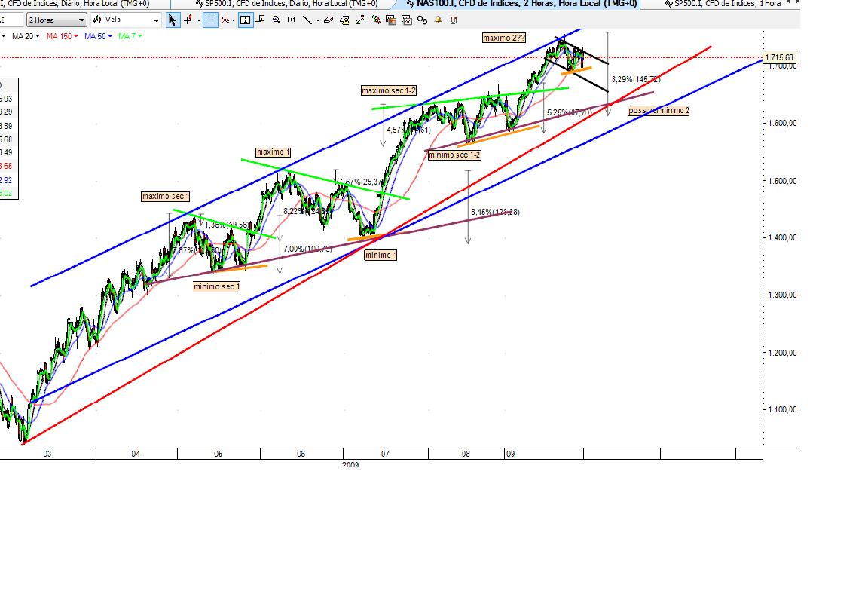Select the zoom magnifier tool
Image resolution: width=868 pixels, height=603 pixels.
277,20
